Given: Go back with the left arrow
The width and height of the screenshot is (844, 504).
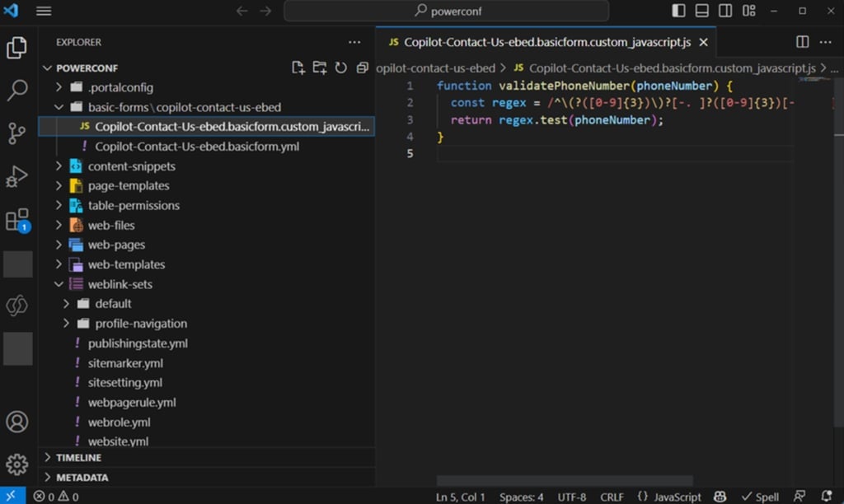Looking at the screenshot, I should pos(241,11).
